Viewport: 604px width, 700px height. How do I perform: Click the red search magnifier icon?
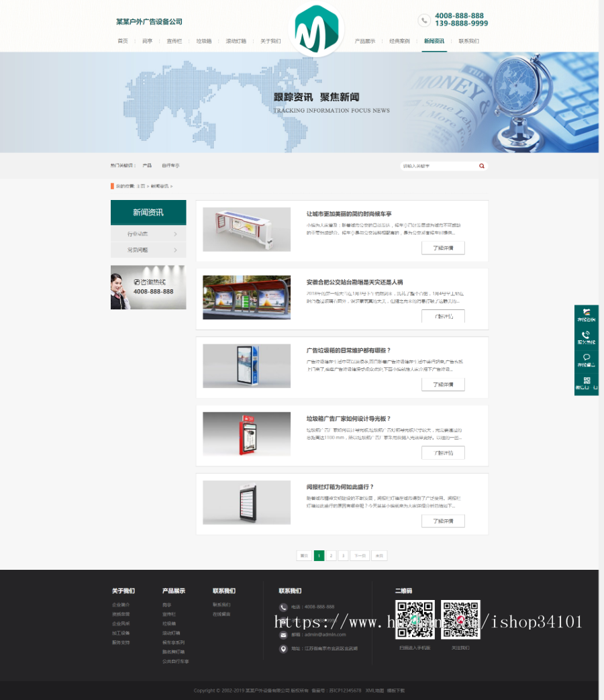pyautogui.click(x=482, y=166)
